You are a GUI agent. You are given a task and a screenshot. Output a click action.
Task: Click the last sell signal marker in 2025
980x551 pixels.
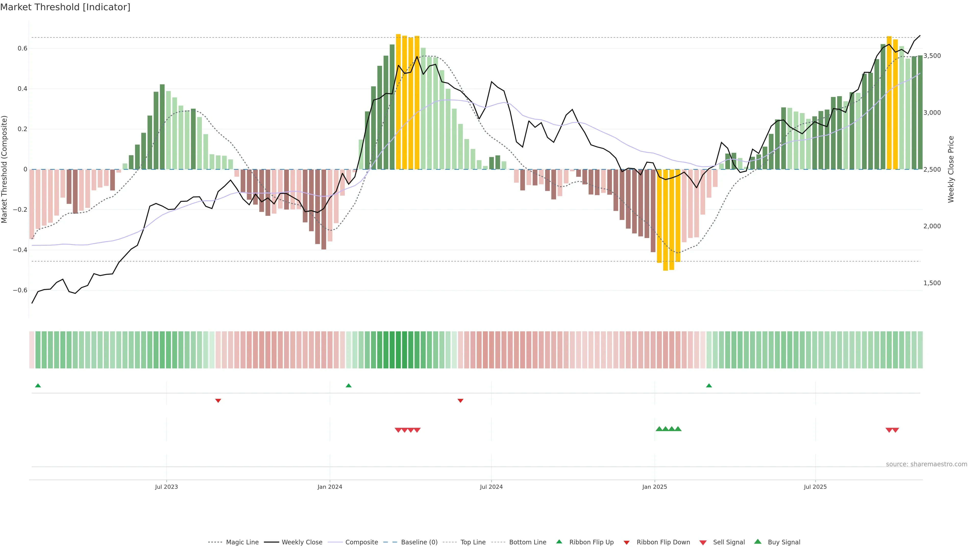(896, 430)
